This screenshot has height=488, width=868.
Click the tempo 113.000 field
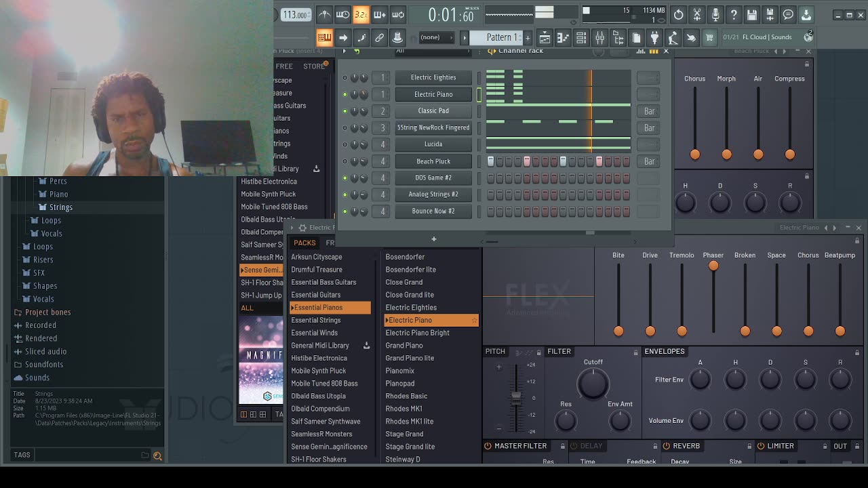click(296, 15)
